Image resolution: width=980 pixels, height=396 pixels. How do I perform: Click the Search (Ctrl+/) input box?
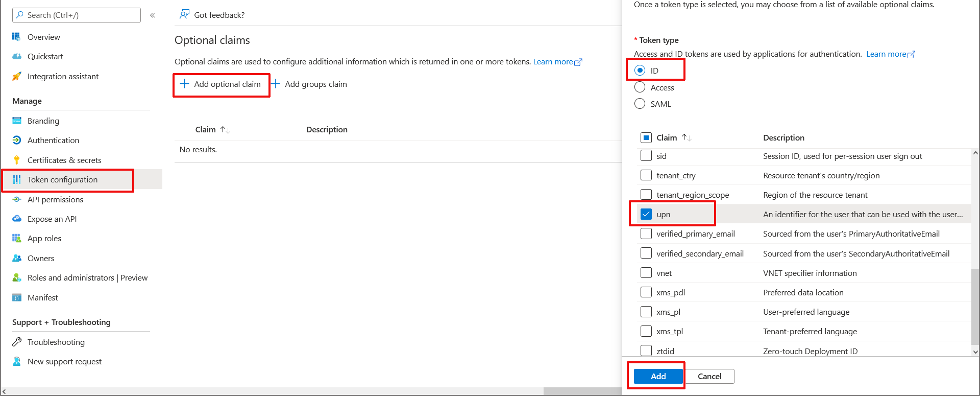(77, 15)
